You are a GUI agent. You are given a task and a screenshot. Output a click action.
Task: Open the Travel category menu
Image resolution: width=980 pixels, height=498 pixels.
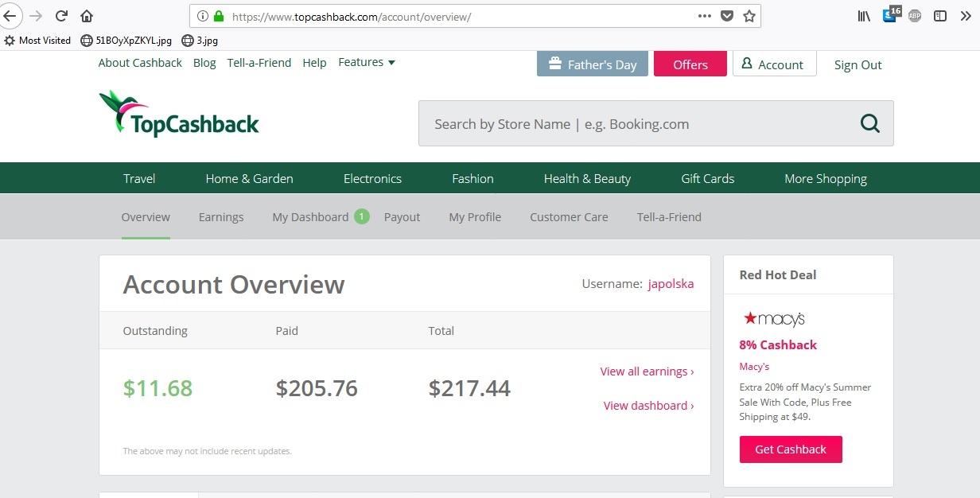point(139,178)
